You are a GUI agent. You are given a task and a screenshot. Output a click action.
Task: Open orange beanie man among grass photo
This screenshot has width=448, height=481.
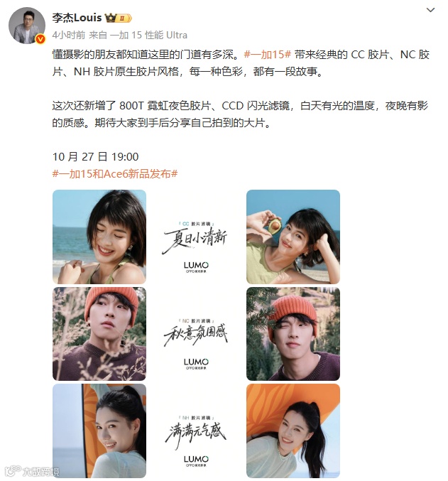pos(99,334)
